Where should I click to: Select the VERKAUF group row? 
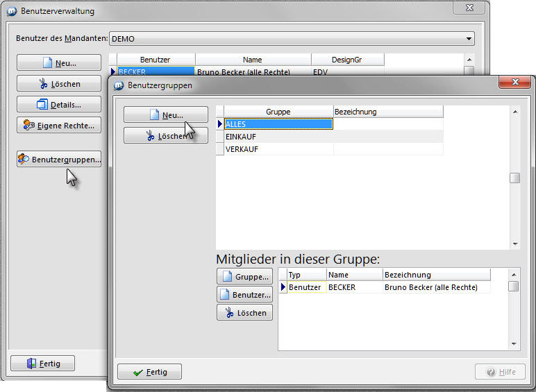click(278, 149)
